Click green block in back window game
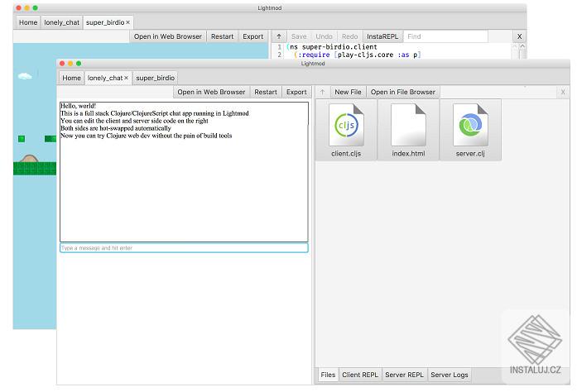 point(22,139)
